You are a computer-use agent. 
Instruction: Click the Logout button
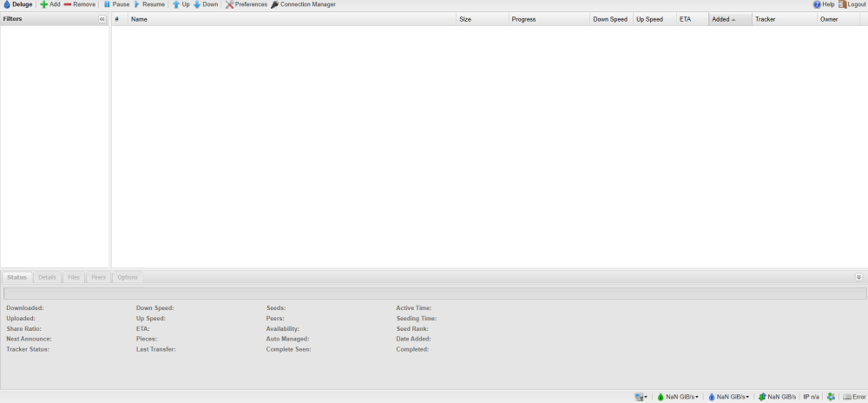(x=852, y=4)
